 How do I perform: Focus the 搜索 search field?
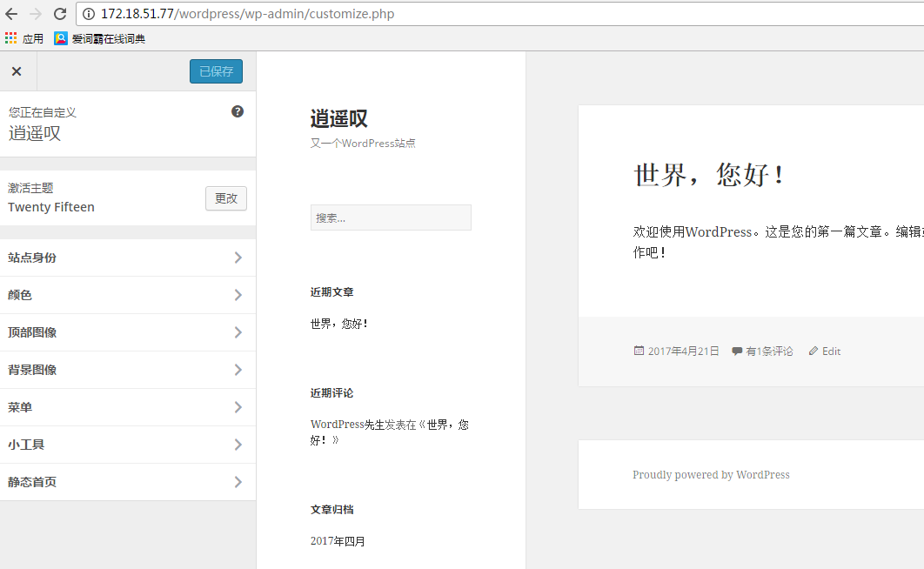pos(391,218)
